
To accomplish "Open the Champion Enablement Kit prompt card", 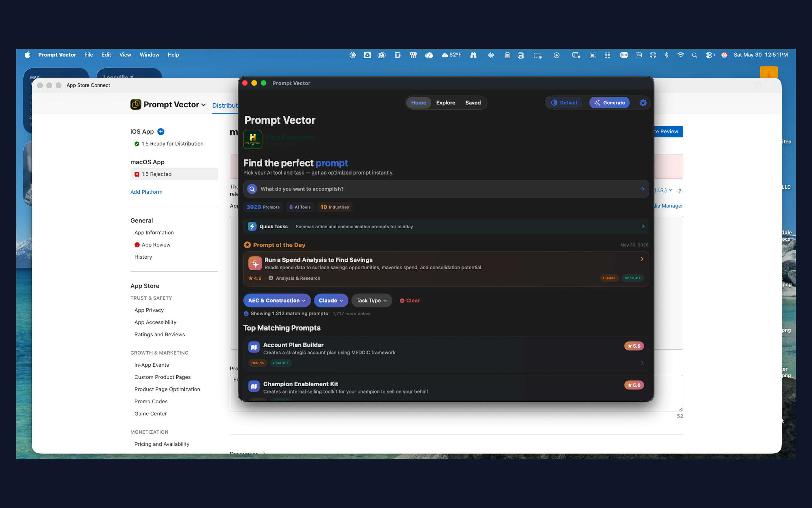I will pos(446,388).
